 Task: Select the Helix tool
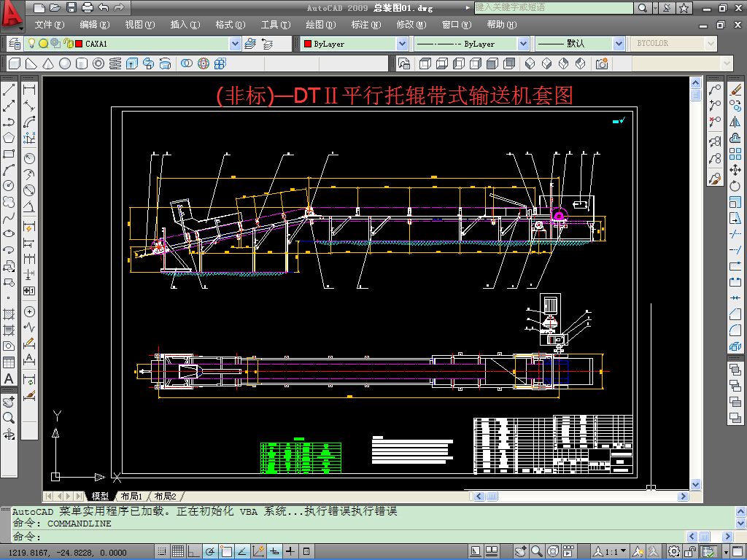coord(115,64)
